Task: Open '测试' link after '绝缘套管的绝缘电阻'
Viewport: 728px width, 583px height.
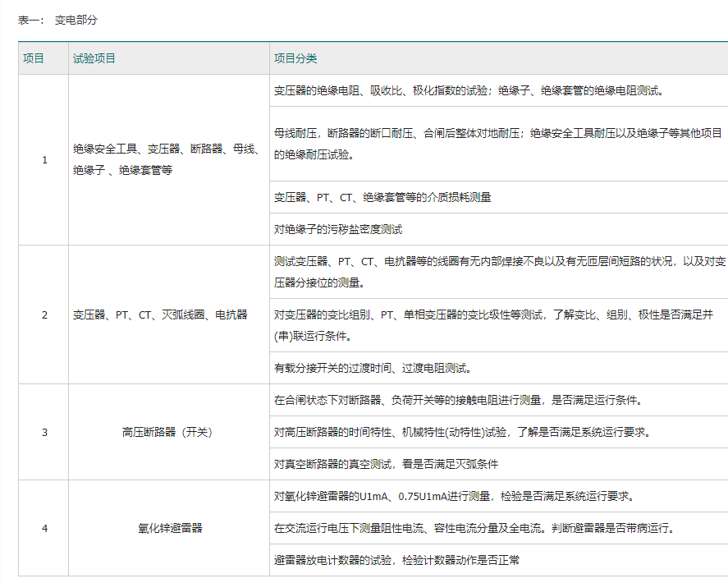Action: (x=648, y=90)
